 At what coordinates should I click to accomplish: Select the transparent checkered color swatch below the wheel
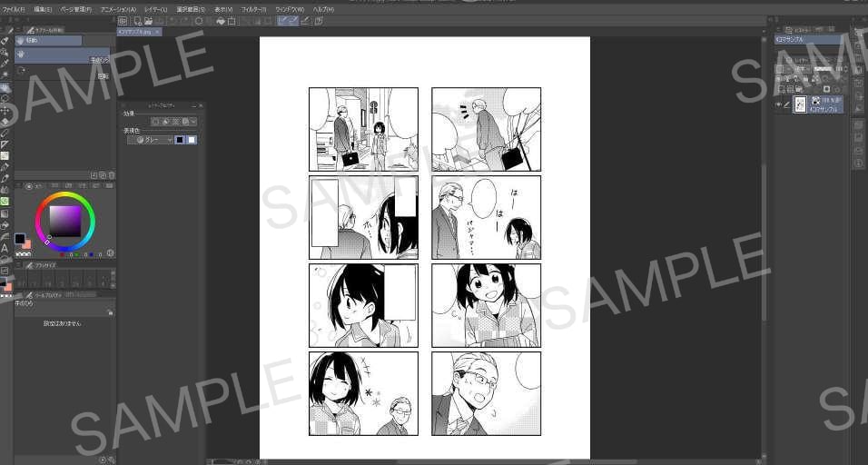[23, 254]
